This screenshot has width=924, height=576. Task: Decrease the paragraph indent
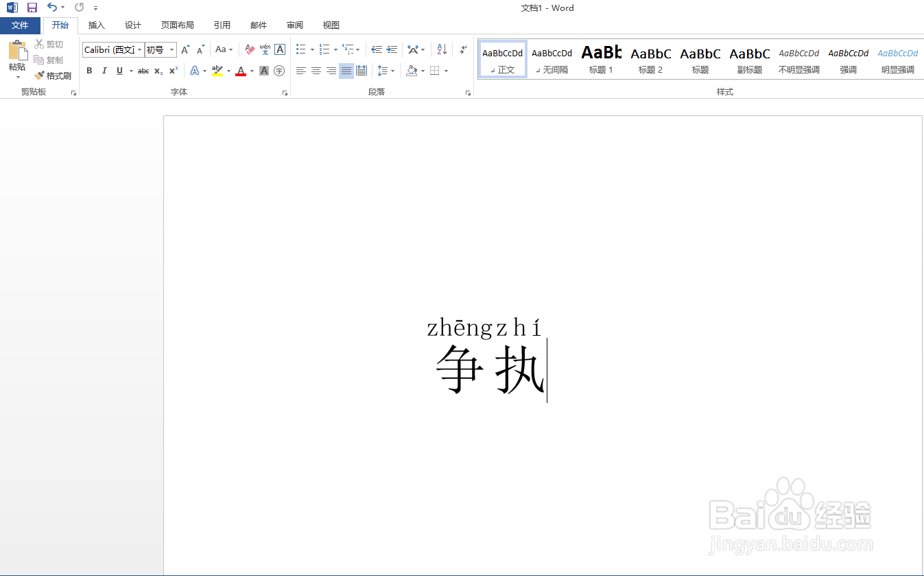pos(377,49)
